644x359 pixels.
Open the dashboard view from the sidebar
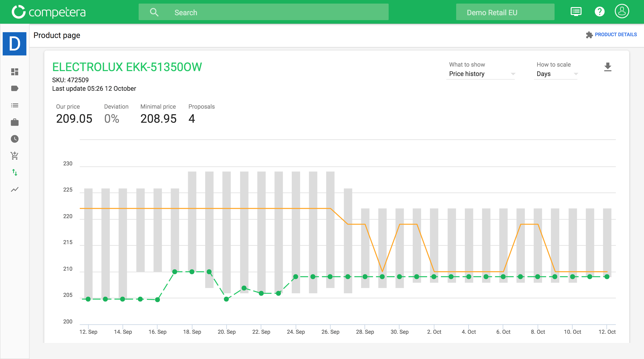click(15, 72)
